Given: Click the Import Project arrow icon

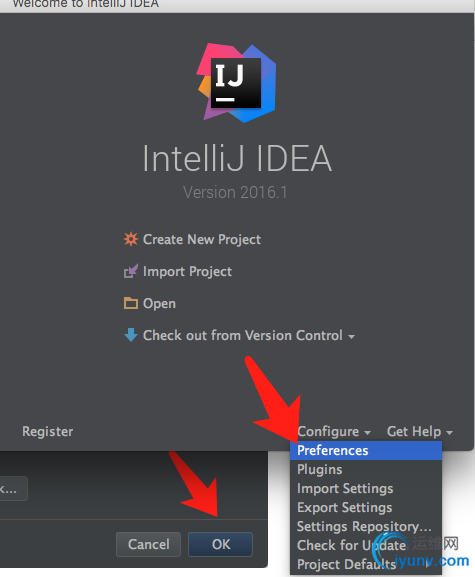Looking at the screenshot, I should point(131,271).
